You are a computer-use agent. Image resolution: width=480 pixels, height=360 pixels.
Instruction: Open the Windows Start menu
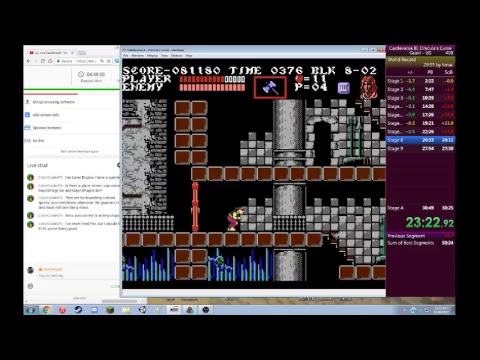point(31,310)
